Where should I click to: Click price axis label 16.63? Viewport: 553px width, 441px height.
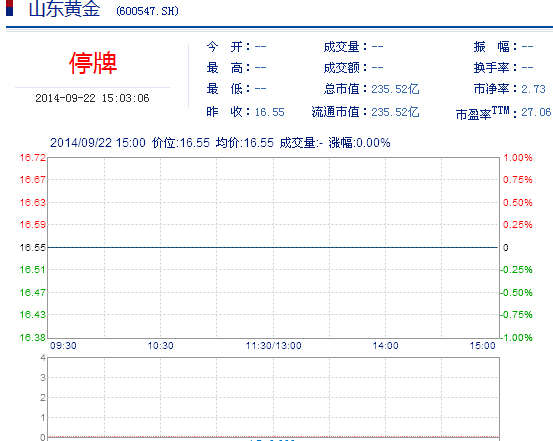coord(33,203)
